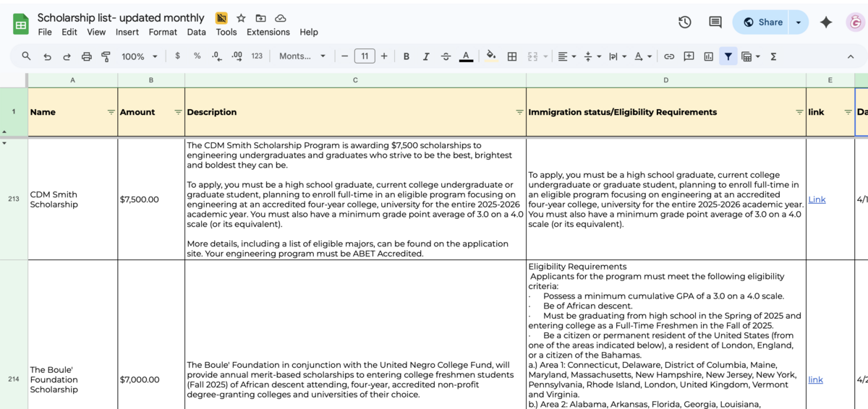
Task: Open the CDM Smith Scholarship Link
Action: coord(817,199)
